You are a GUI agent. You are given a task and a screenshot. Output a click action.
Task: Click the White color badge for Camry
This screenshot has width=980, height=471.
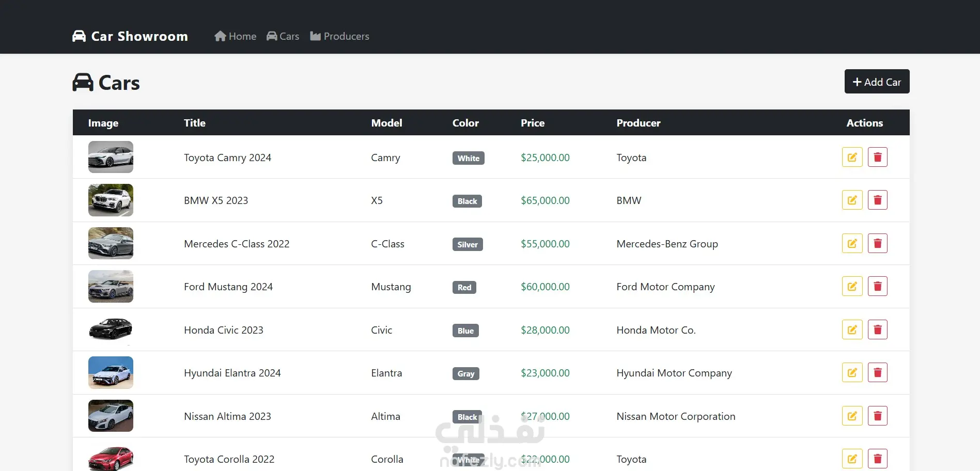[x=468, y=158]
